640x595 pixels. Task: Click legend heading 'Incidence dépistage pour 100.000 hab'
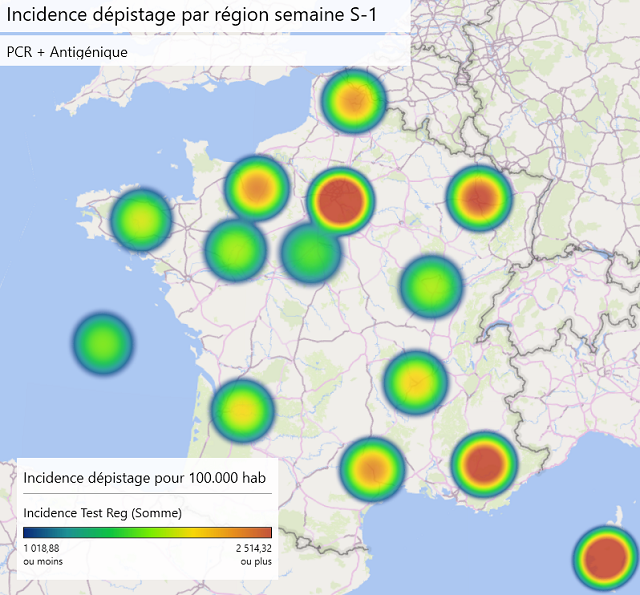click(x=144, y=478)
